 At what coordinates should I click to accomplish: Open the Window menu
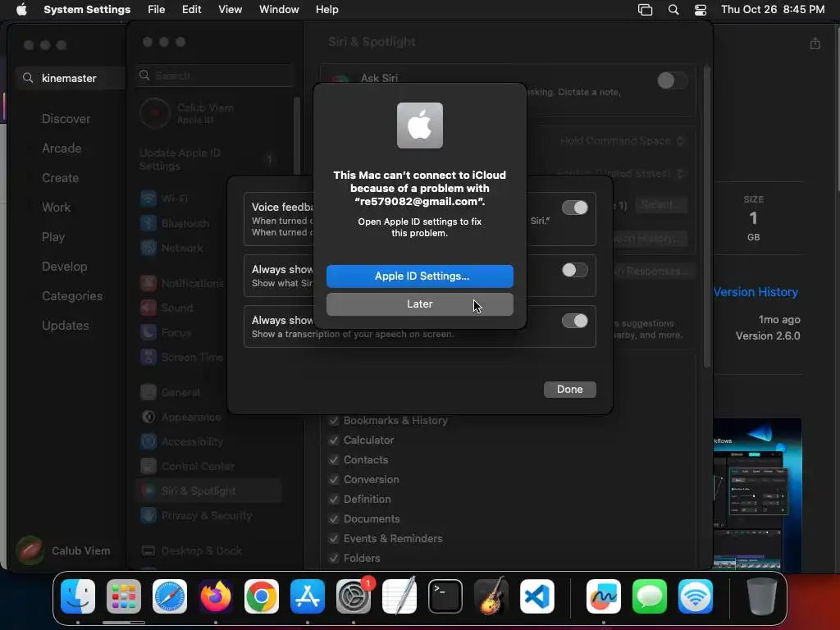tap(279, 10)
